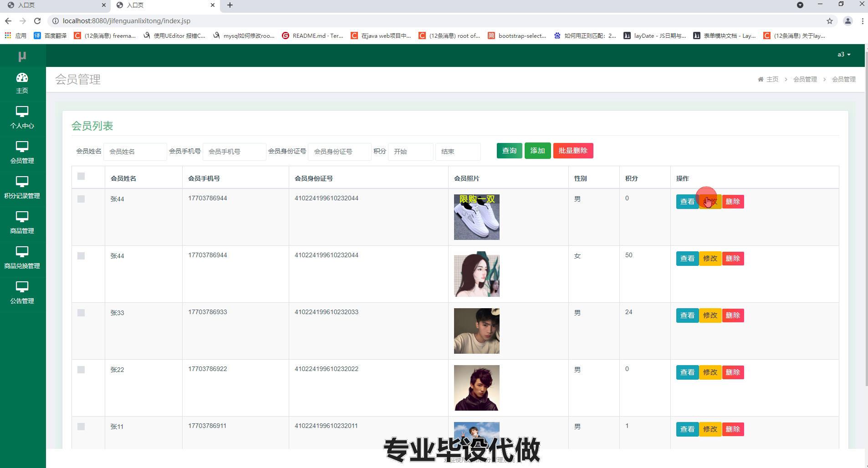Open the sneaker photo thumbnail of first 张44

477,217
